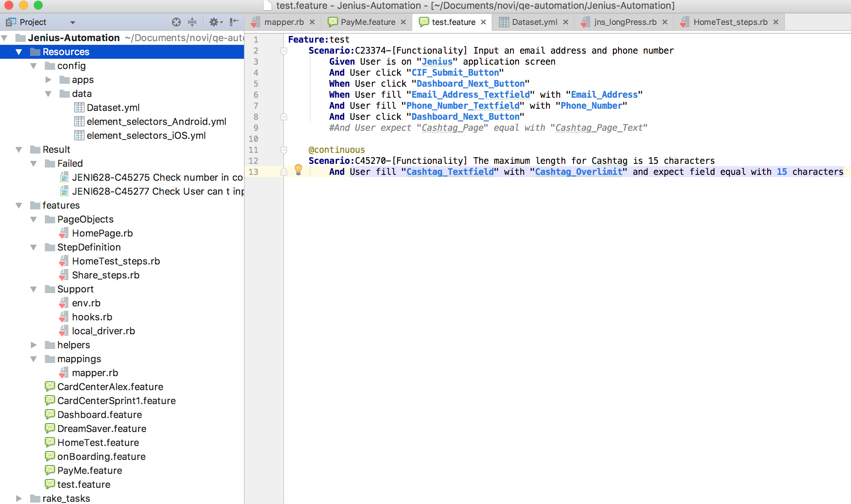This screenshot has width=851, height=504.
Task: Click the scroll-from-source target icon
Action: (x=176, y=22)
